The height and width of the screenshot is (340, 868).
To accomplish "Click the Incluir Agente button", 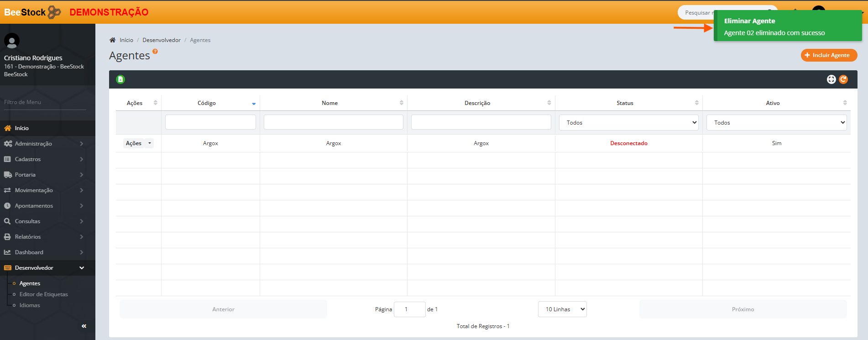I will tap(829, 55).
